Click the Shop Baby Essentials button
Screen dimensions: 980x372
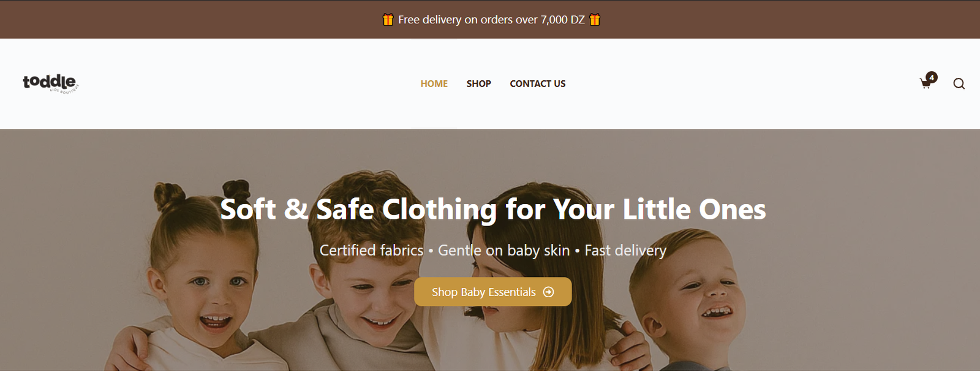pos(493,292)
